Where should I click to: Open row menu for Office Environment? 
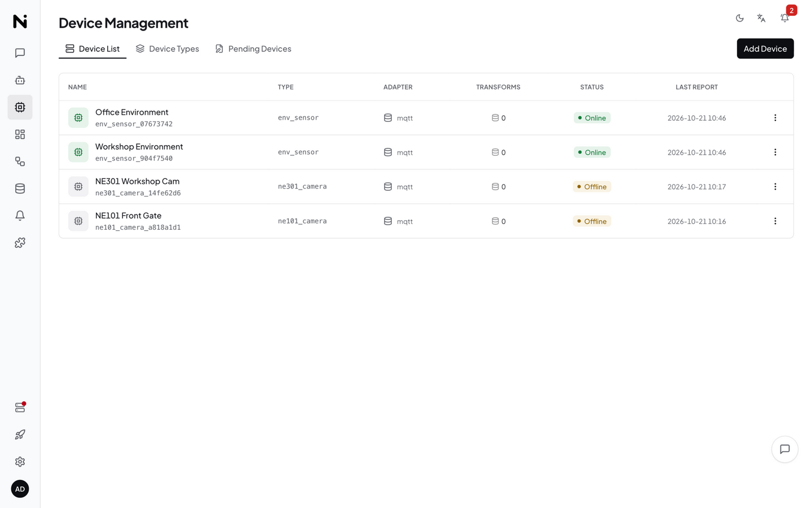(775, 118)
